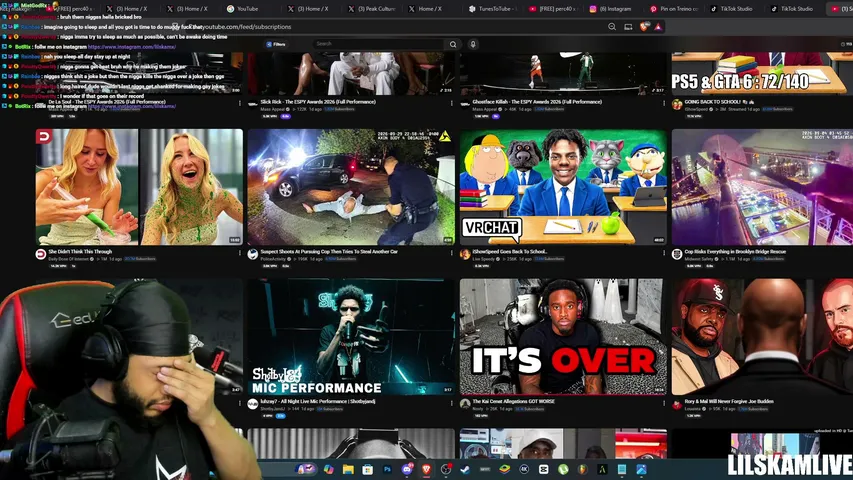Open File Explorer from the taskbar
Screen dimensions: 853x480
coord(348,469)
